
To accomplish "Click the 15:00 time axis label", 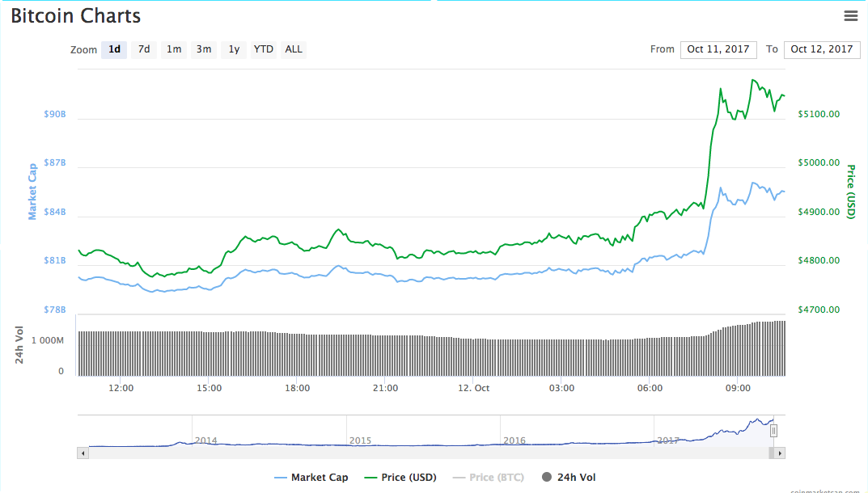I will point(209,388).
